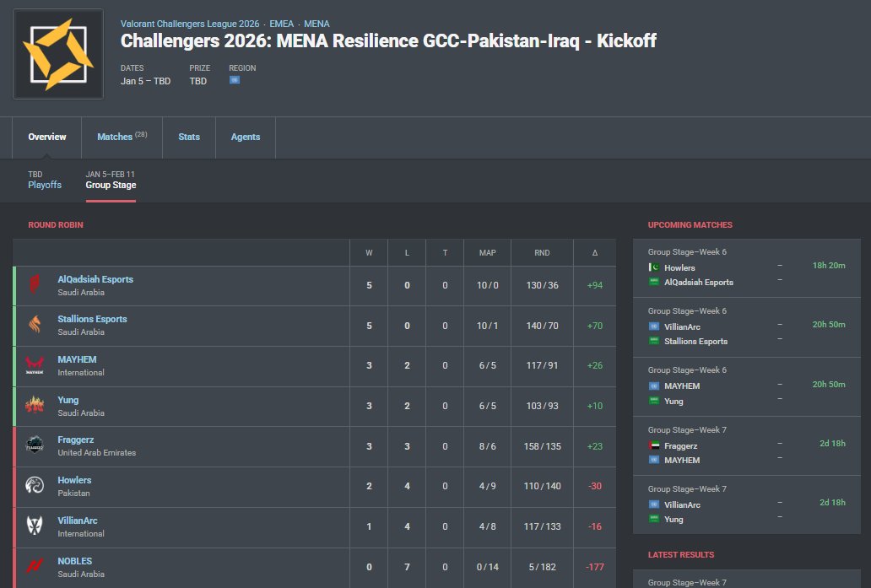Click the event logo thumbnail
This screenshot has height=588, width=871.
(58, 54)
